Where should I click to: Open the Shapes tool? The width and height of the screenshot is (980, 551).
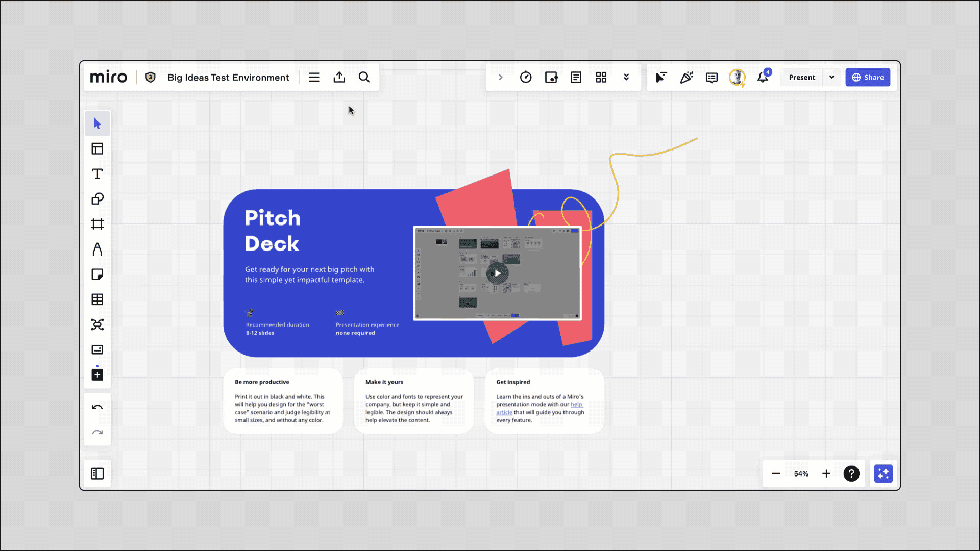pos(97,199)
